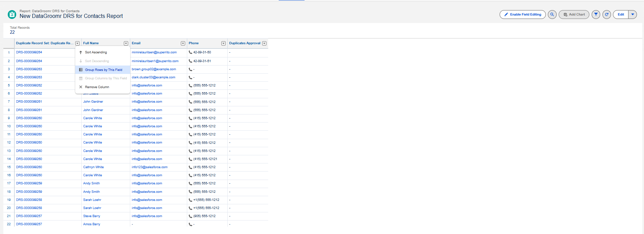Click Enable Field Editing button

coord(523,15)
